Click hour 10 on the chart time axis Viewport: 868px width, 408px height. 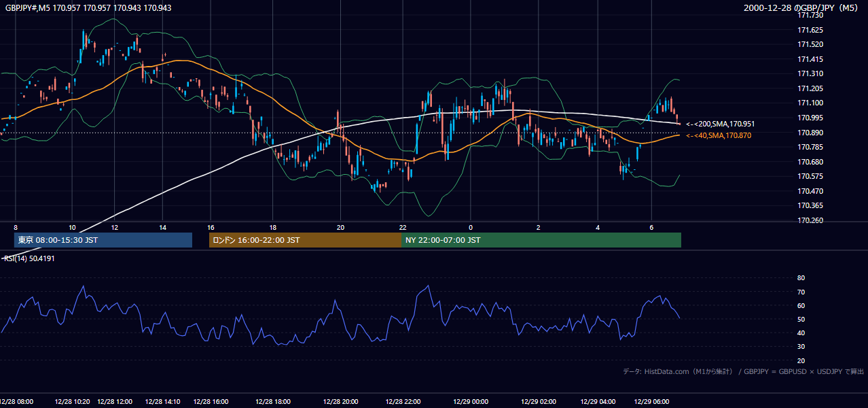click(72, 227)
